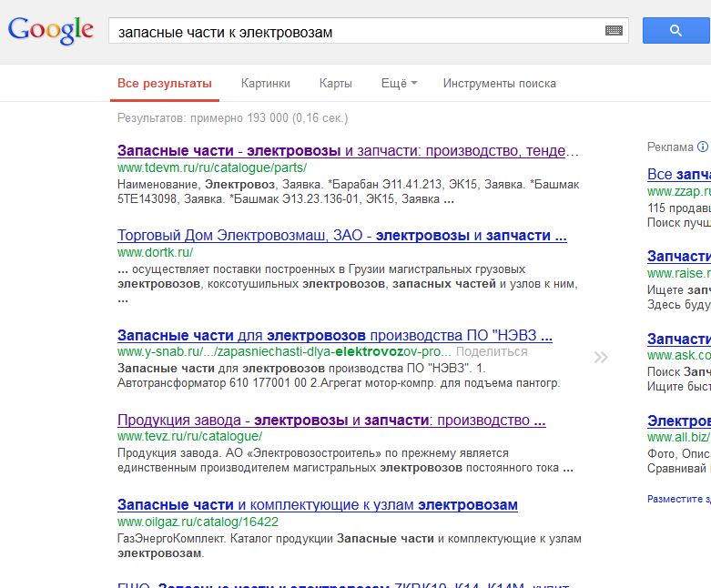Expand the Ещё dropdown menu
This screenshot has width=711, height=588.
click(399, 84)
